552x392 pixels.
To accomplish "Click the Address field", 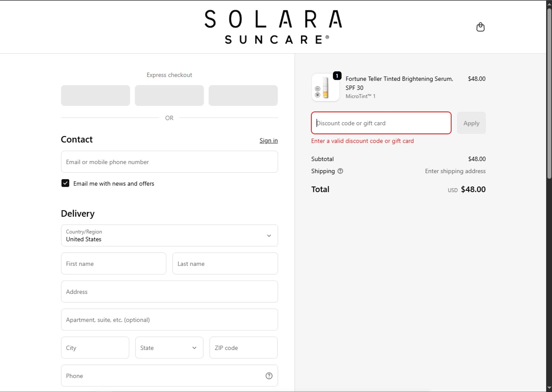I will pyautogui.click(x=169, y=292).
